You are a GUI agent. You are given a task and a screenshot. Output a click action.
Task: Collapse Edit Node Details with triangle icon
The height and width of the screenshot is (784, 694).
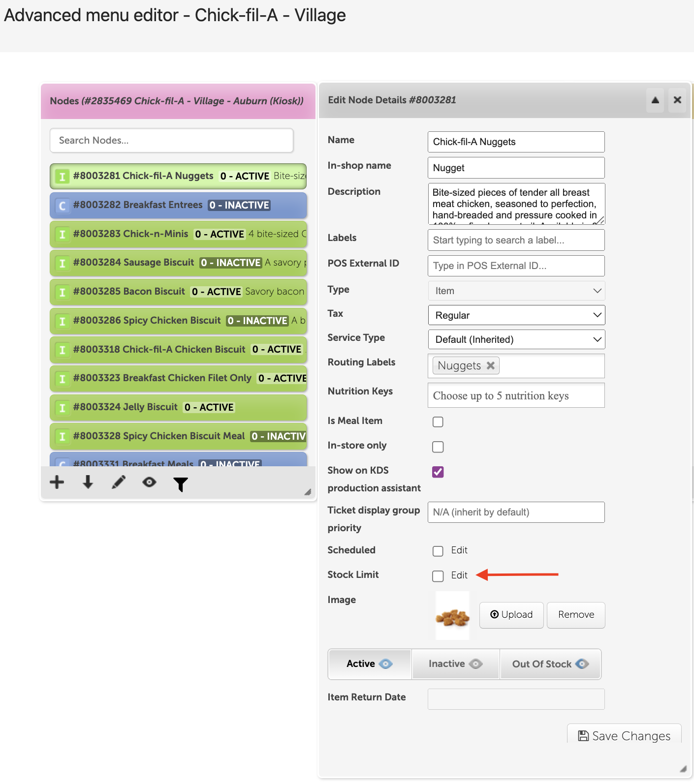pyautogui.click(x=655, y=100)
